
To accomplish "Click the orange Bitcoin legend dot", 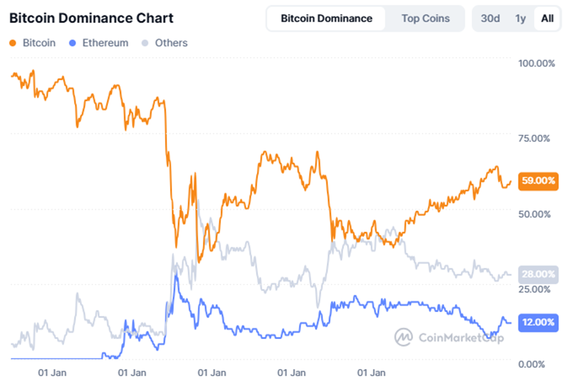I will tap(14, 43).
